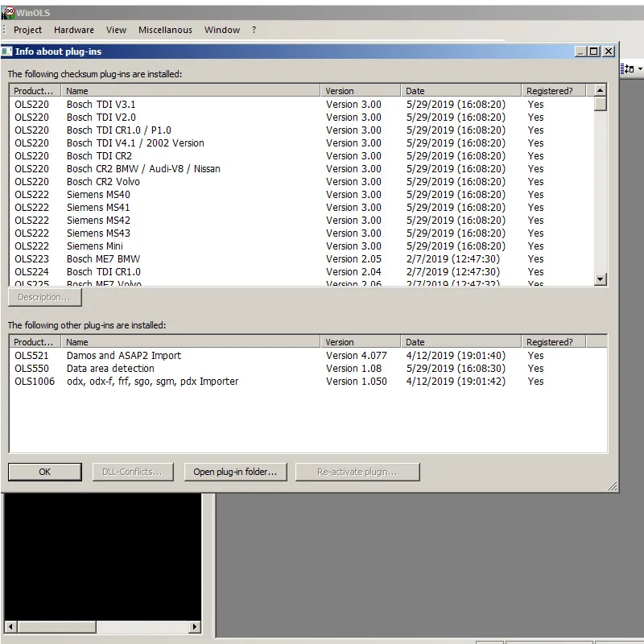Viewport: 644px width, 644px height.
Task: Select the Siemens MS42 row
Action: click(x=301, y=220)
